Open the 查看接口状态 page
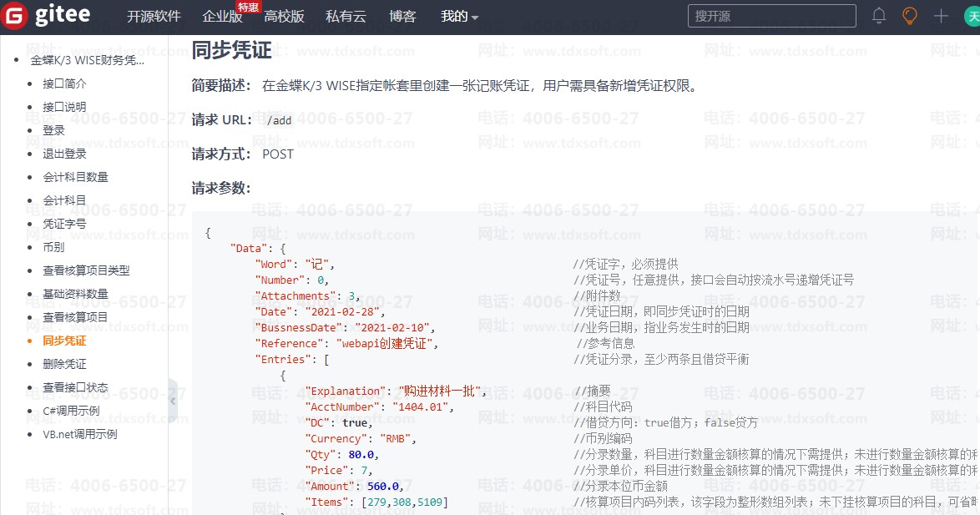Screen dimensions: 980x515 pos(75,387)
